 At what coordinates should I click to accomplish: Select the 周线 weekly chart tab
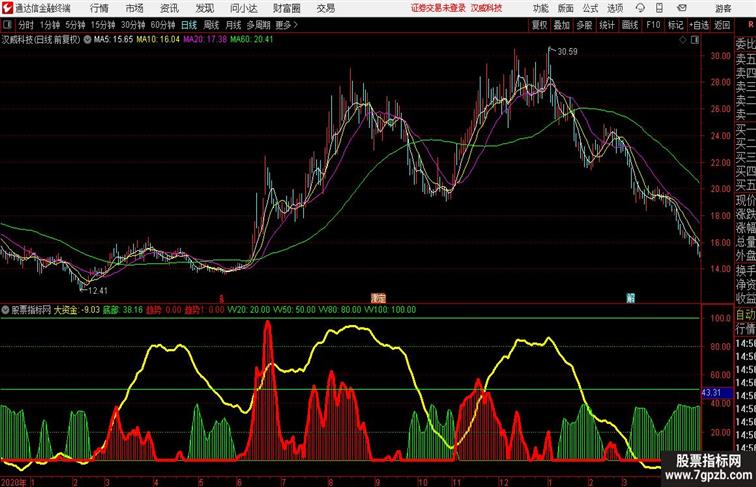tap(211, 25)
